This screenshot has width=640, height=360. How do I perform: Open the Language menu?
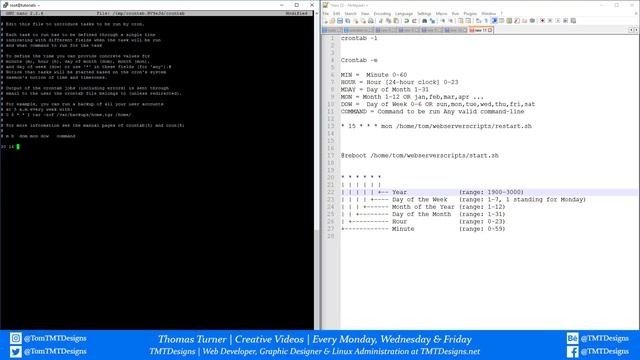coord(404,13)
